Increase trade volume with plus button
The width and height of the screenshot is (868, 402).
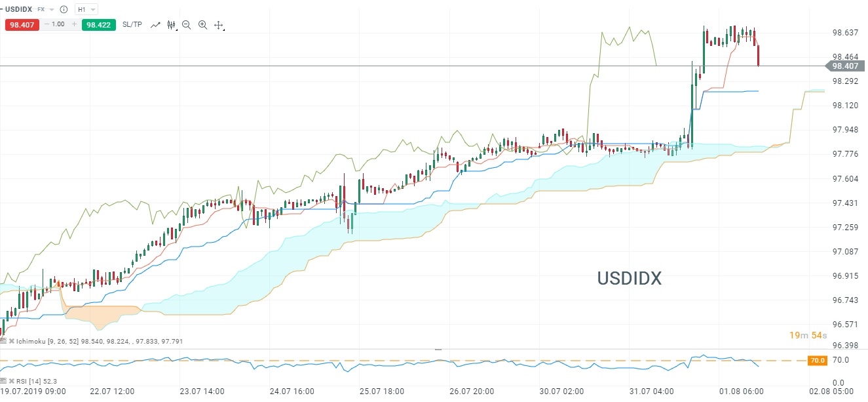pyautogui.click(x=75, y=25)
